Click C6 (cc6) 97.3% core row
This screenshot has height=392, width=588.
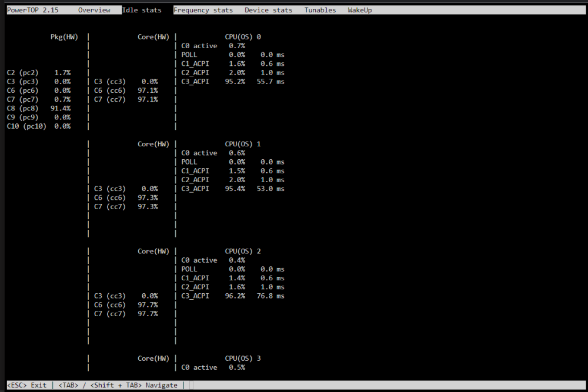coord(126,198)
